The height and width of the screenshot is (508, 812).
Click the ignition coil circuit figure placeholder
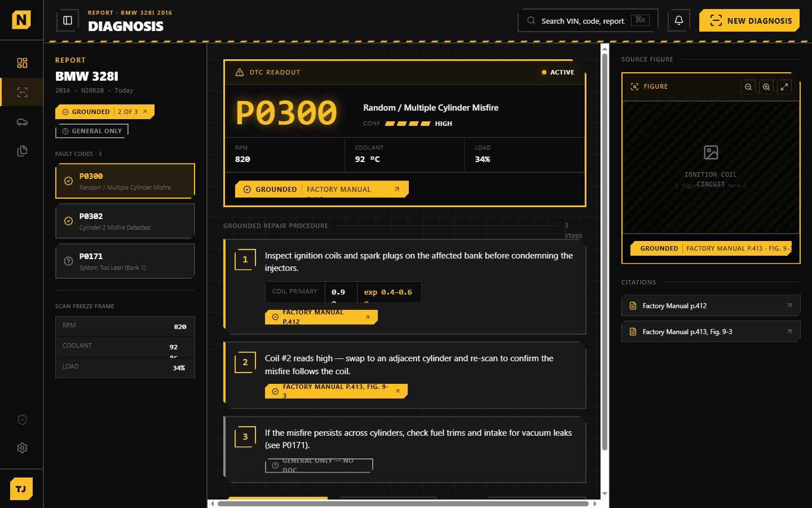711,168
